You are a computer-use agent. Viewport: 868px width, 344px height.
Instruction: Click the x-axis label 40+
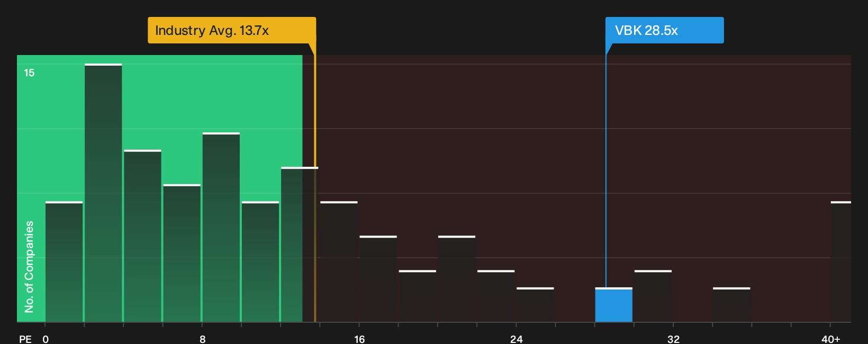[830, 339]
